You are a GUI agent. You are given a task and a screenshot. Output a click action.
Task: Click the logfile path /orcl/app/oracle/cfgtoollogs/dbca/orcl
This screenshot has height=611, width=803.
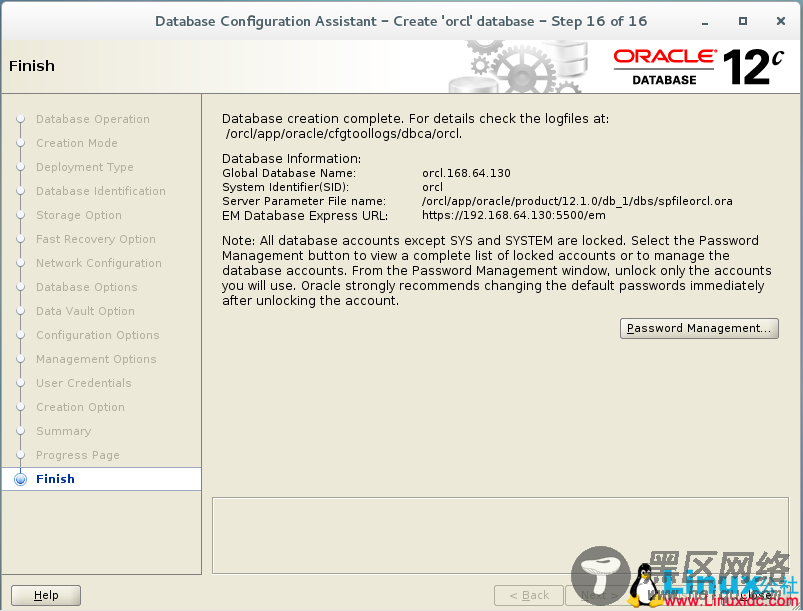[x=344, y=134]
